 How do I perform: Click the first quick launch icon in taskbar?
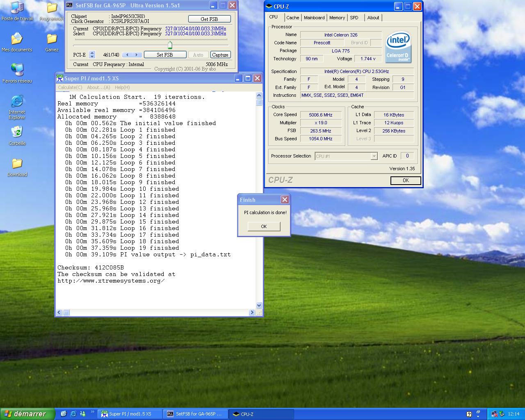64,414
